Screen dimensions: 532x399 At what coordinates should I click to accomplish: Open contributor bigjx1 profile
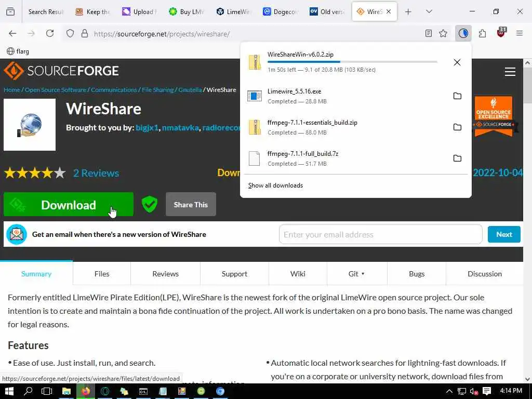tap(147, 128)
